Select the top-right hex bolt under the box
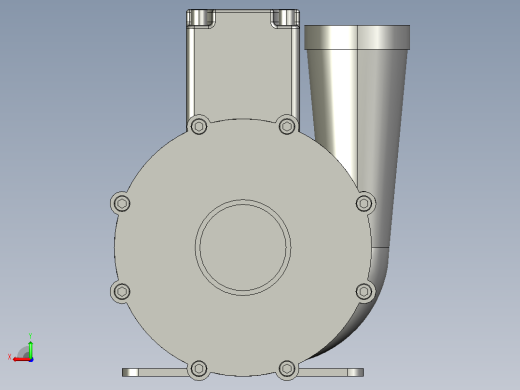 pos(287,126)
